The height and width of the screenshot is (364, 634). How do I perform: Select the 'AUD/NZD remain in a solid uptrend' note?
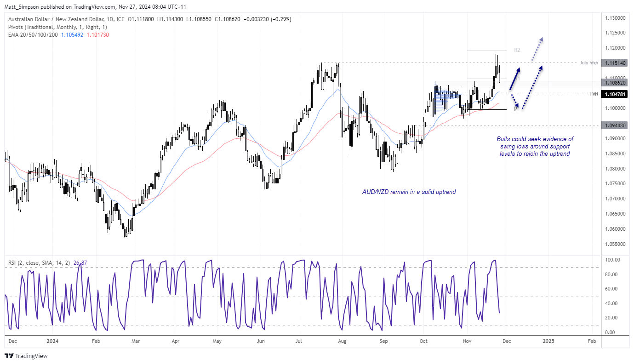pos(409,192)
